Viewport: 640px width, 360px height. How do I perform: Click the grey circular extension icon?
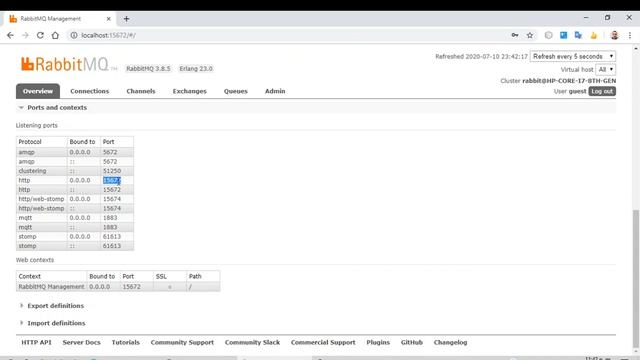549,36
